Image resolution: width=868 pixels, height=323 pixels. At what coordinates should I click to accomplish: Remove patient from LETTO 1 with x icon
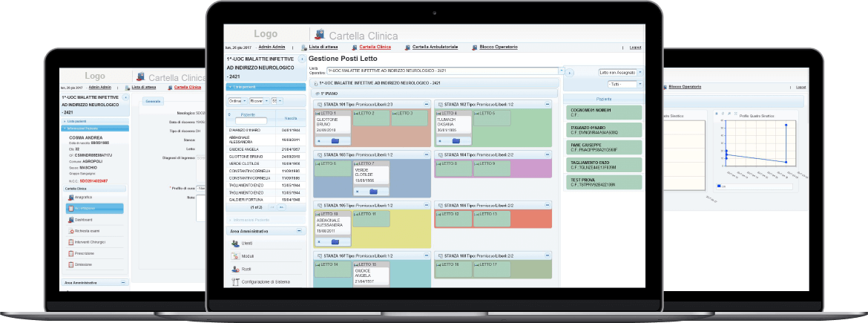[x=319, y=141]
